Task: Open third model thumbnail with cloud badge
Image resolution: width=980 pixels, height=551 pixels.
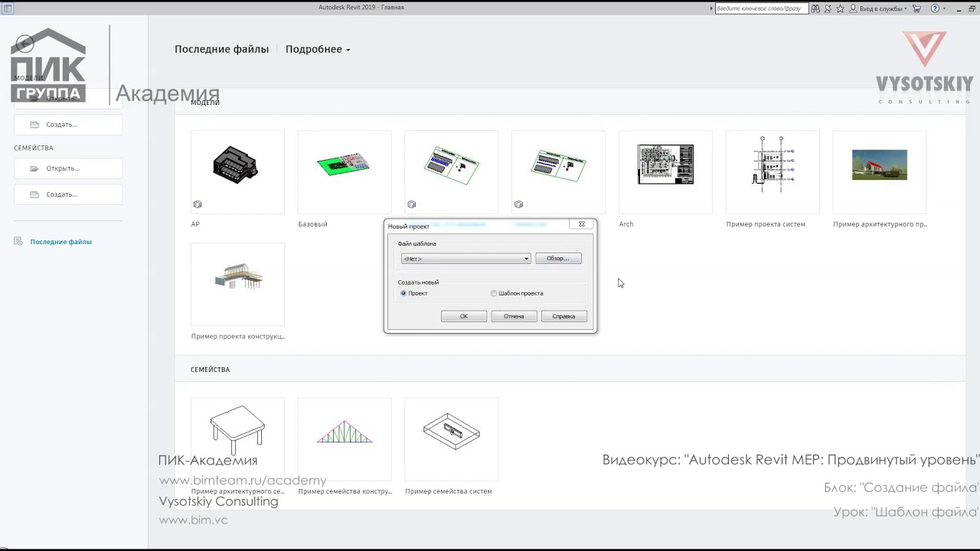Action: [452, 171]
